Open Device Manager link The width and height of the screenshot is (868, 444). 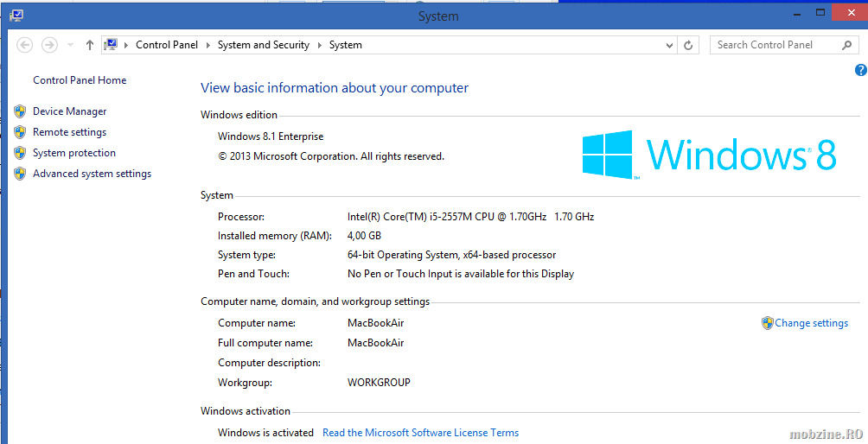click(x=70, y=111)
